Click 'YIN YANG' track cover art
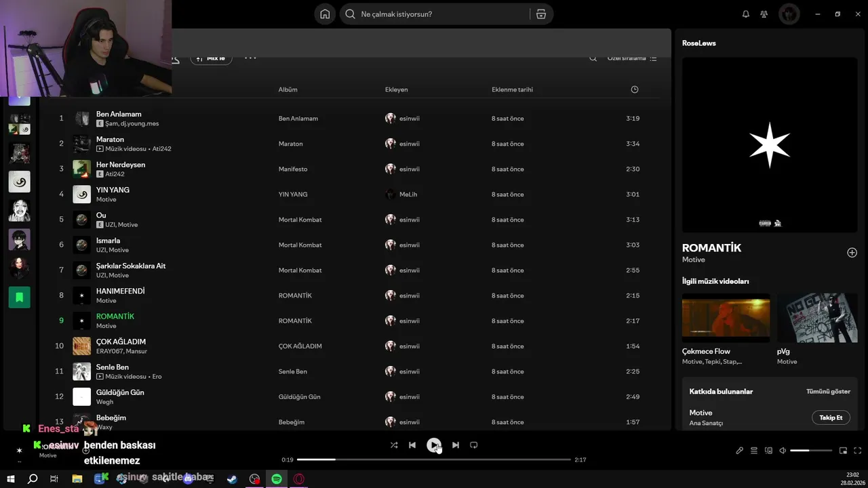This screenshot has width=868, height=488. (82, 195)
